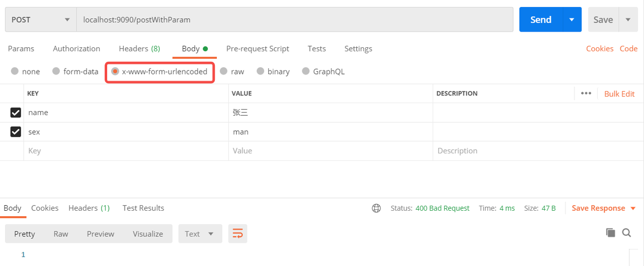The width and height of the screenshot is (644, 266).
Task: Switch to the Headers (8) request tab
Action: click(x=139, y=49)
